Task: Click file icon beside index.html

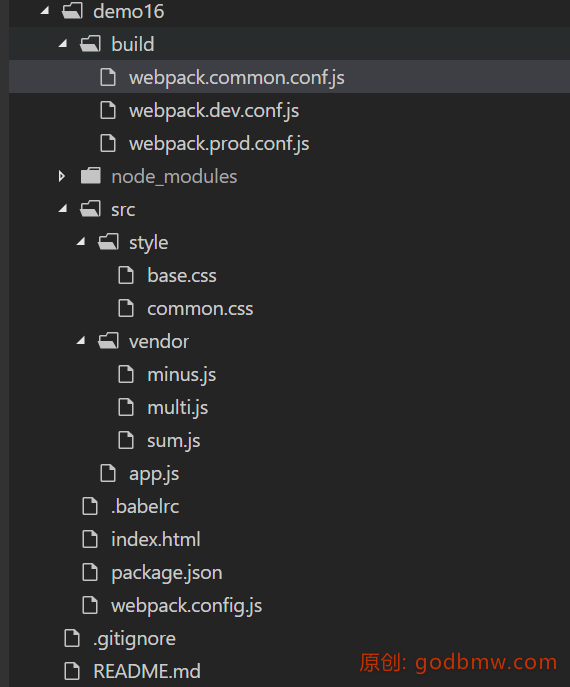Action: tap(90, 539)
